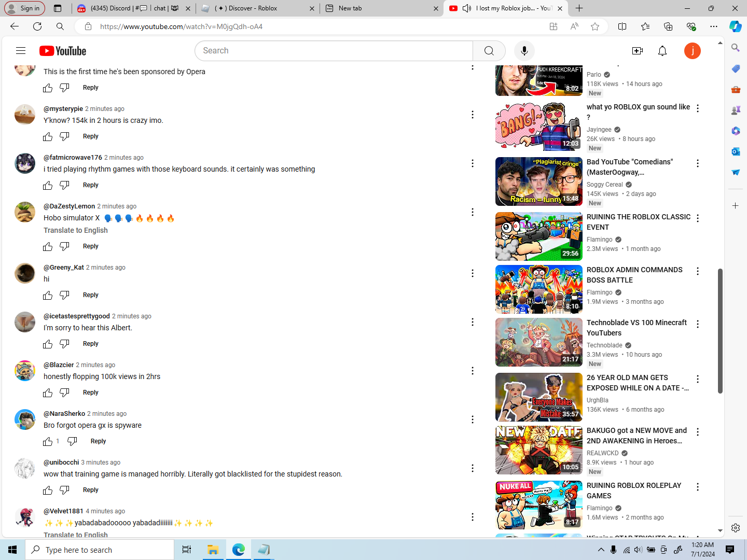
Task: Click the page vertical scrollbar thumb
Action: [720, 331]
